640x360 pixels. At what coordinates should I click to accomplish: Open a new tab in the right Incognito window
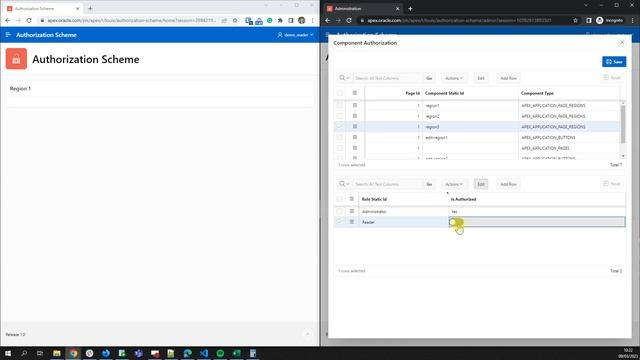(410, 8)
